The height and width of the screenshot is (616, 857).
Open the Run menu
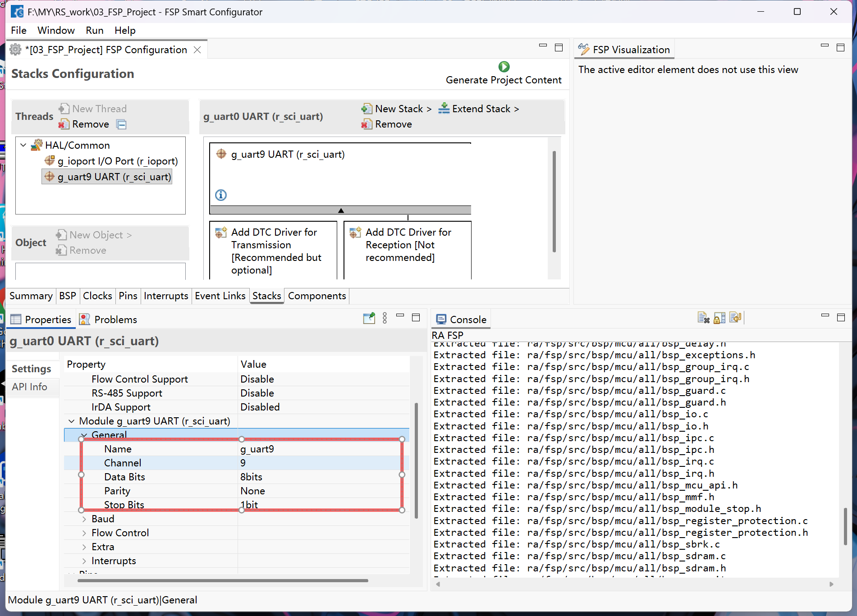(x=95, y=30)
